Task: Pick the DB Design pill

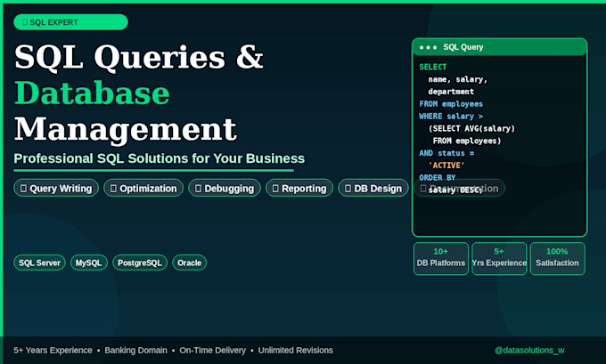Action: click(x=373, y=188)
